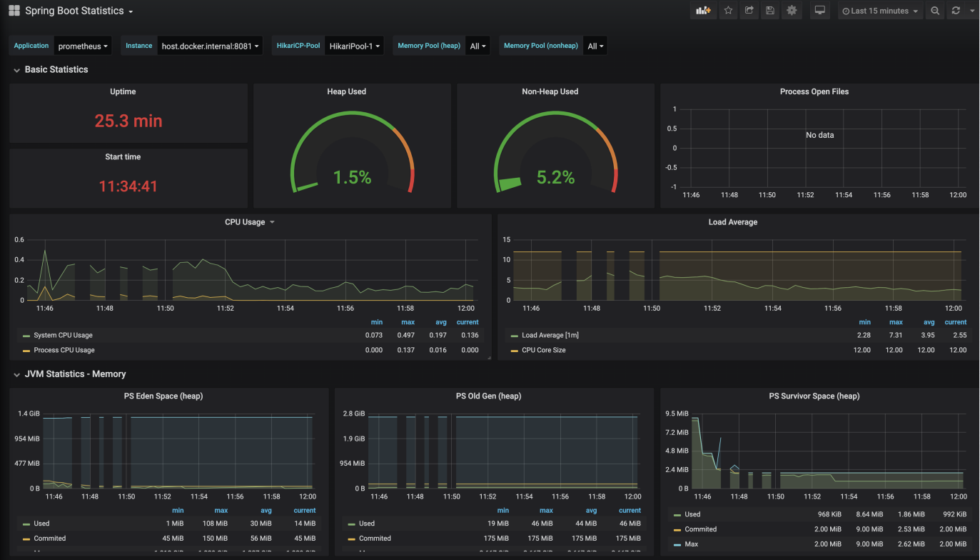
Task: Toggle System CPU Usage series in legend
Action: click(x=63, y=335)
